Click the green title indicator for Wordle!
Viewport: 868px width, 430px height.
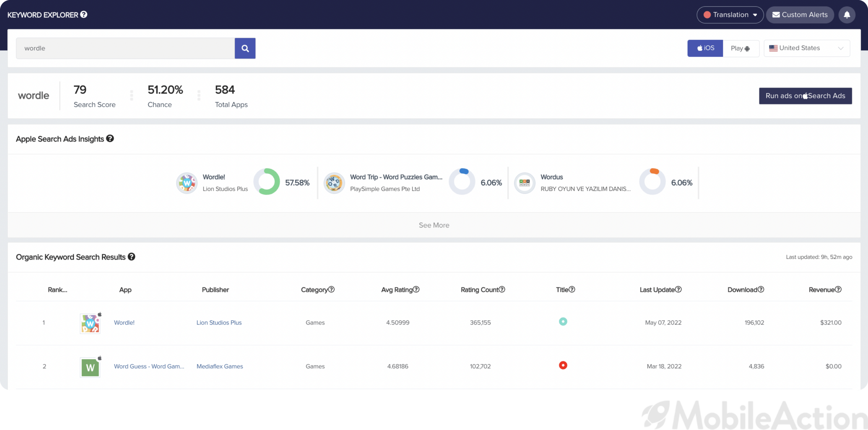tap(563, 321)
